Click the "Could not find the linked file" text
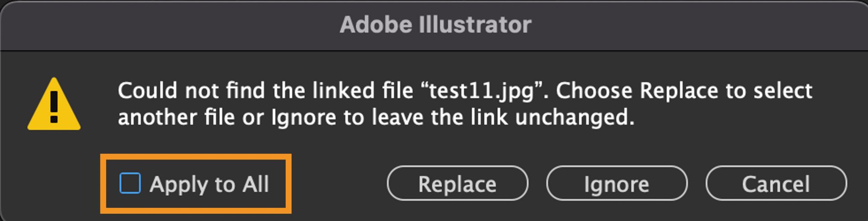Image resolution: width=868 pixels, height=221 pixels. [x=265, y=91]
